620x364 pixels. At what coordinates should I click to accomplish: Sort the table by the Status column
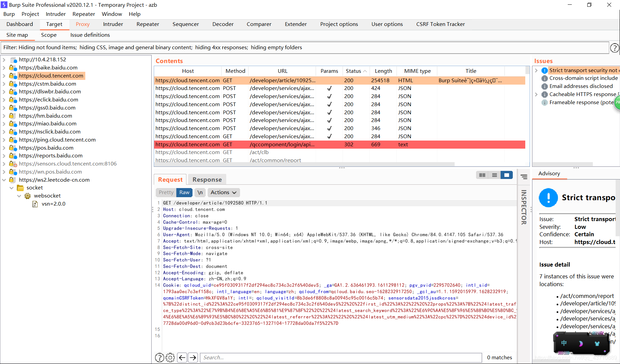click(356, 71)
